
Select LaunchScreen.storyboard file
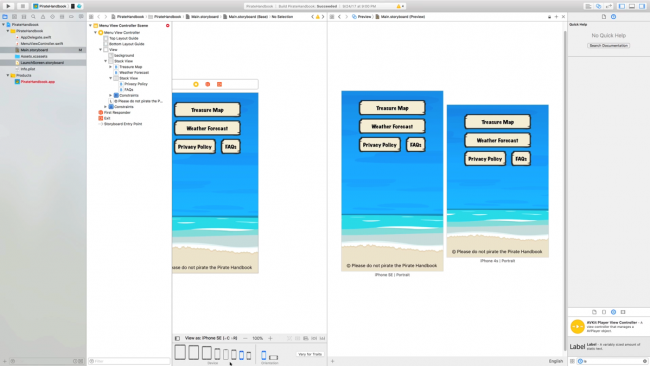(x=43, y=63)
